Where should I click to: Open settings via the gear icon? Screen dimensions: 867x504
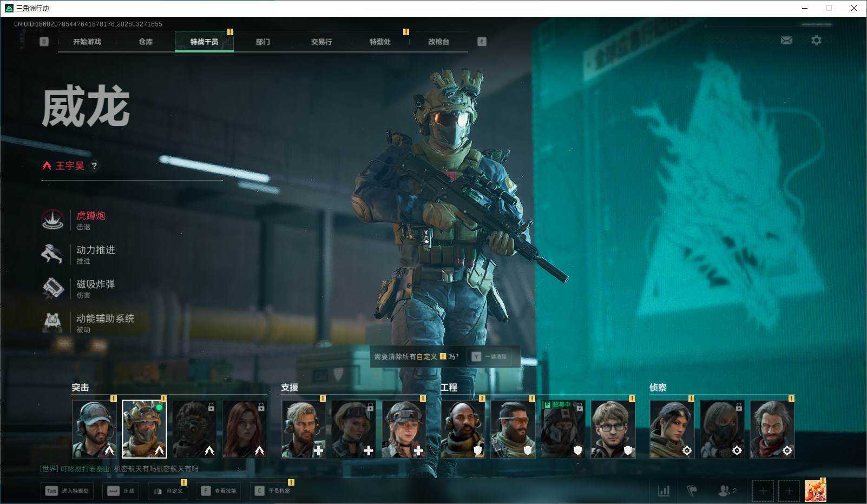pos(816,41)
